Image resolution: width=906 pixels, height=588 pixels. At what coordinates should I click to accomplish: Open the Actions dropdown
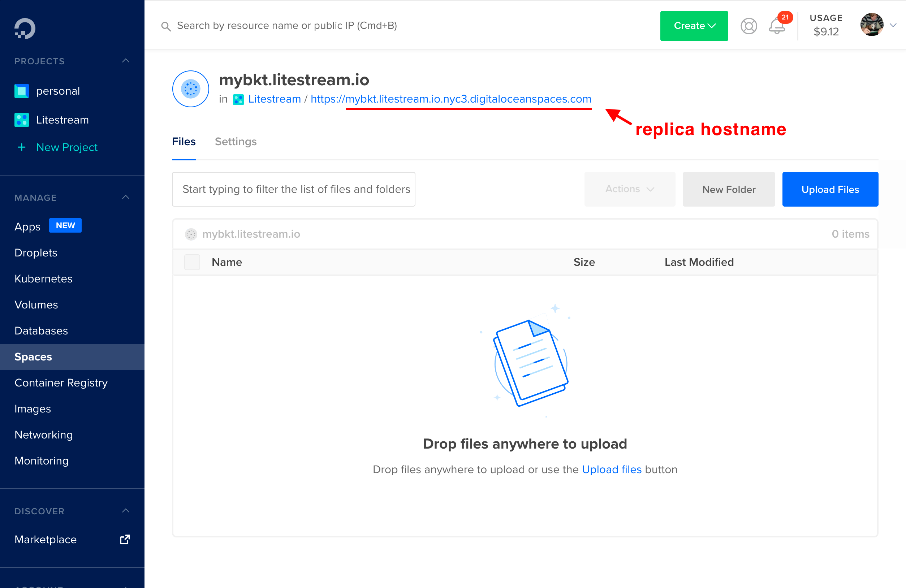[629, 189]
